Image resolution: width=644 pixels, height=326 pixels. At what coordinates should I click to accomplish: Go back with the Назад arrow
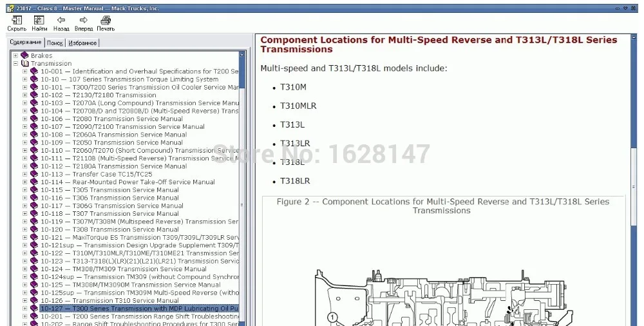pos(61,20)
